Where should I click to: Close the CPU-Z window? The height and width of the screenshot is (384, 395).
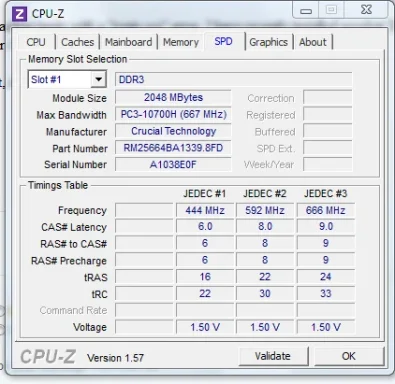366,10
